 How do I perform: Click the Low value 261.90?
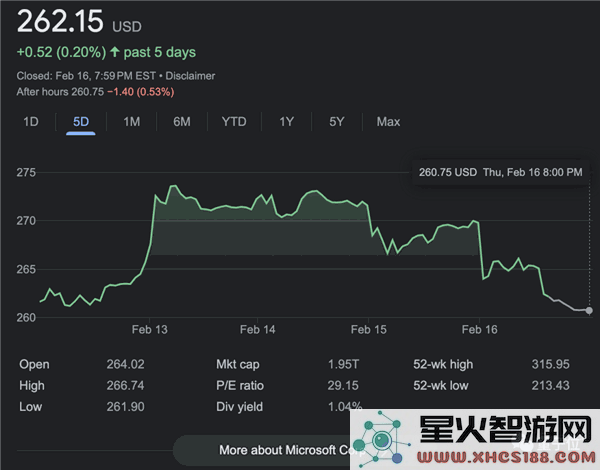point(126,406)
